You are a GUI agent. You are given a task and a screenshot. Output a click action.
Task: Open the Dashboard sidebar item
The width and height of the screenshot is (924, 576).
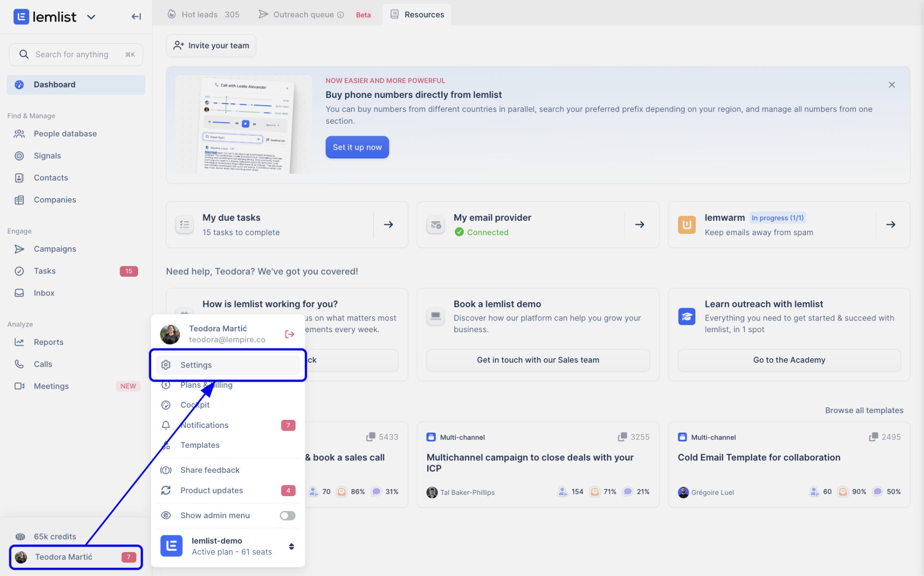(x=76, y=85)
